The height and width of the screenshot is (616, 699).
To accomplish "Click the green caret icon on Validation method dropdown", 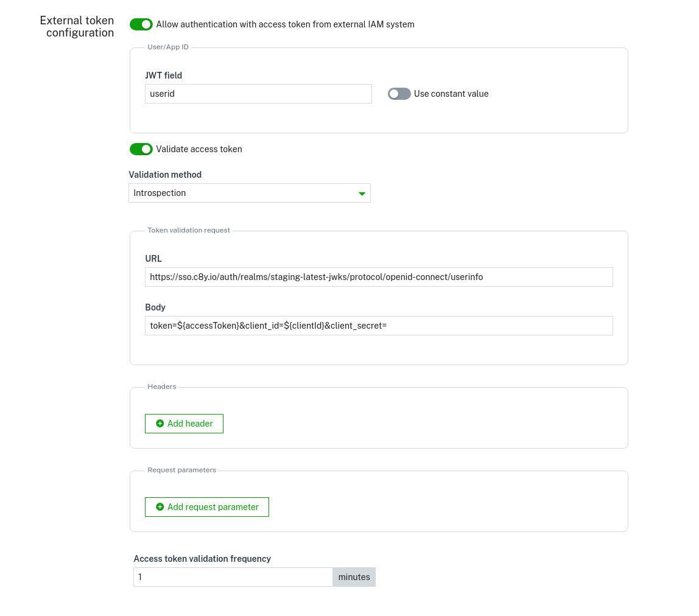I will point(362,193).
